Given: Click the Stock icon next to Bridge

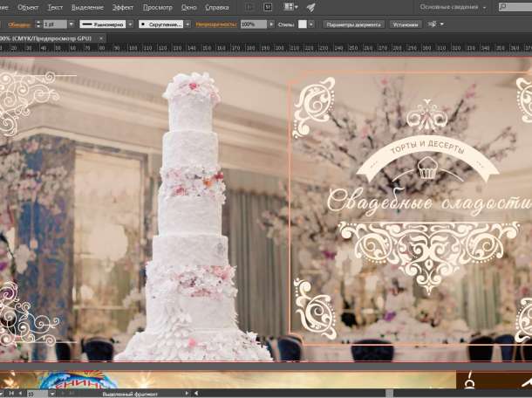Looking at the screenshot, I should (267, 7).
